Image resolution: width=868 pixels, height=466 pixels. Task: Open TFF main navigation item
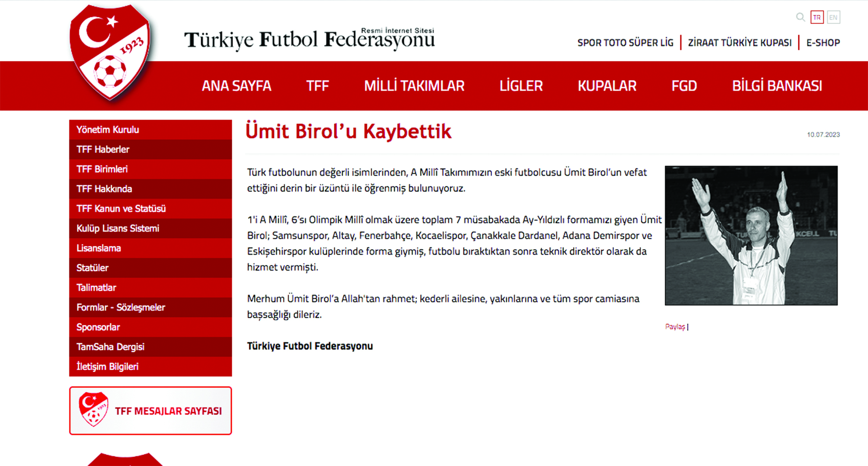317,86
